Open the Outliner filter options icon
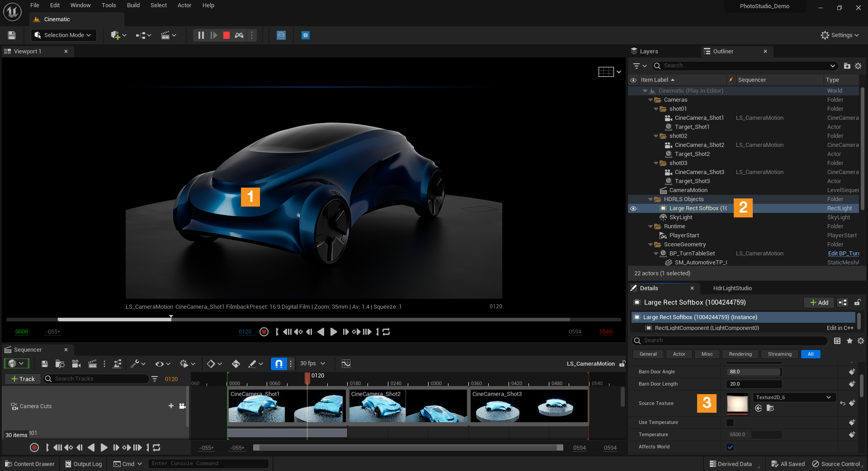This screenshot has height=471, width=868. coord(640,66)
